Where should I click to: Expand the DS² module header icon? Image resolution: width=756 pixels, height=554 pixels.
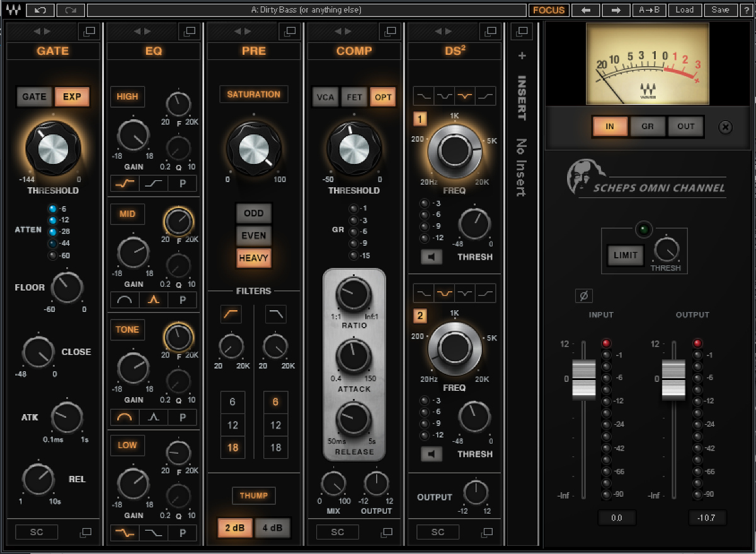coord(489,32)
